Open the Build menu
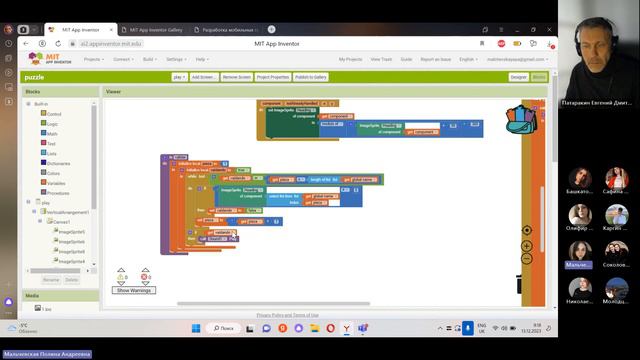The image size is (640, 360). [150, 59]
